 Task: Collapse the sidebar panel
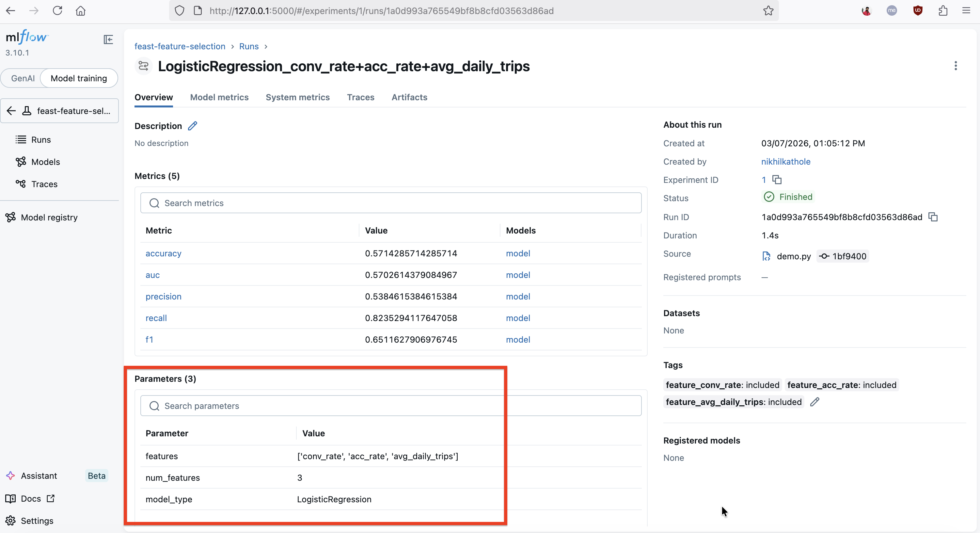[108, 40]
